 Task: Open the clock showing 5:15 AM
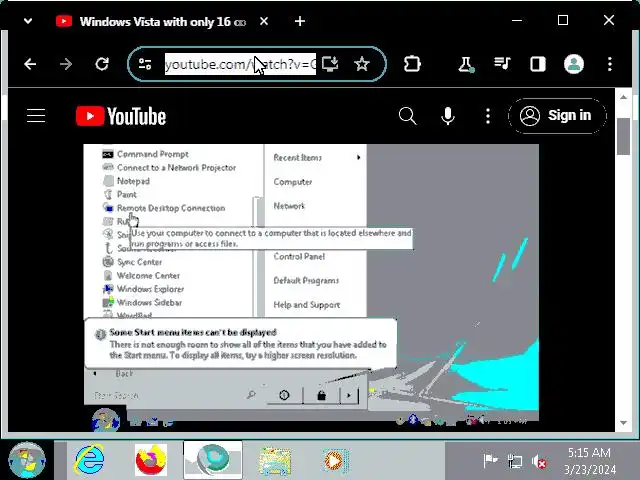coord(589,461)
